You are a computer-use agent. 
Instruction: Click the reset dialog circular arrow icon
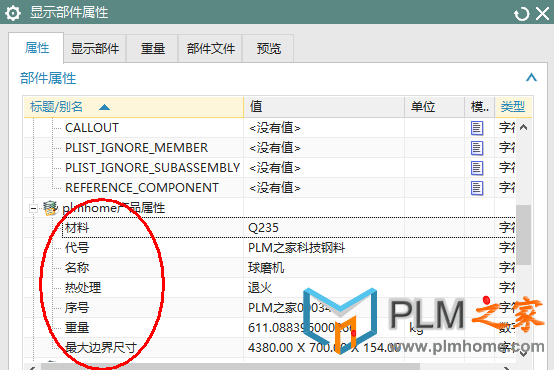click(521, 14)
